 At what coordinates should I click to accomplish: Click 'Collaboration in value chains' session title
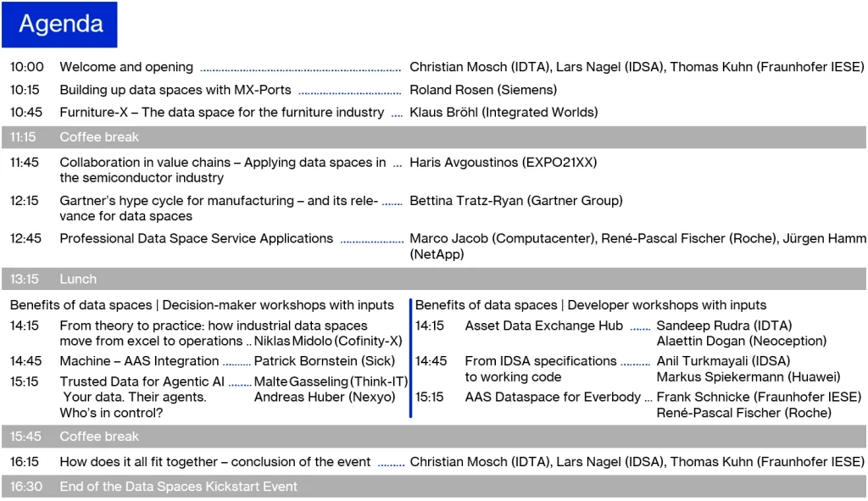coord(222,163)
